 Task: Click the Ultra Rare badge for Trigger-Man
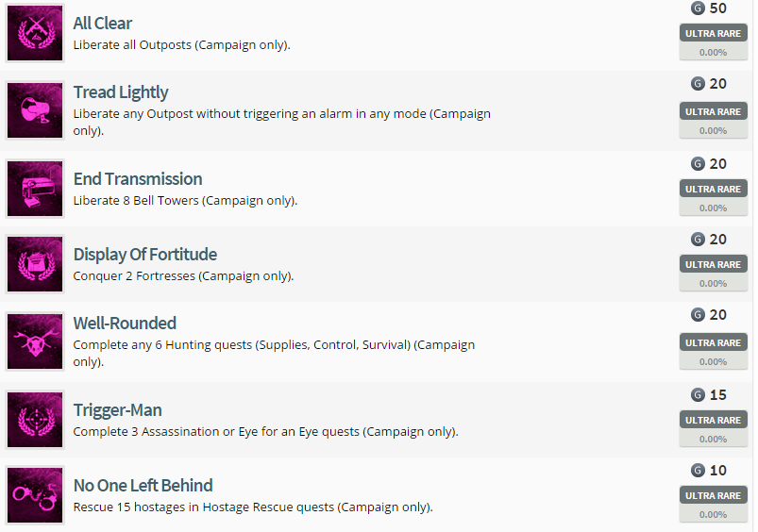click(713, 420)
